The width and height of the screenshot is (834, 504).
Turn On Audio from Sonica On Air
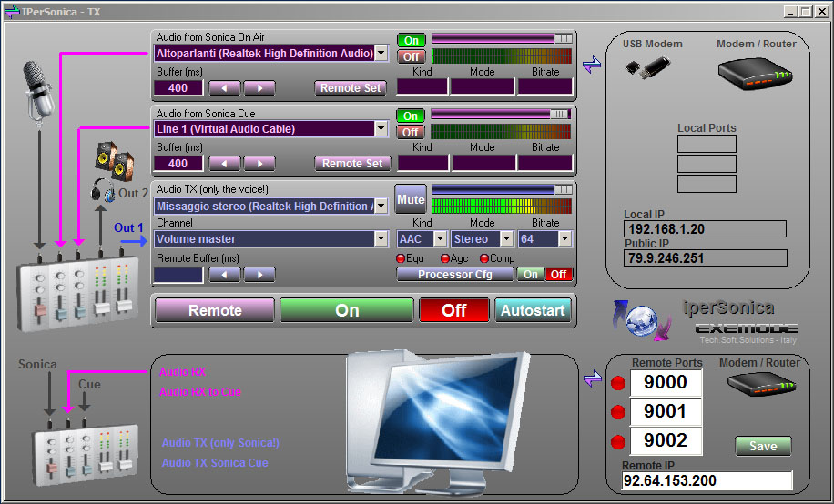pos(412,40)
